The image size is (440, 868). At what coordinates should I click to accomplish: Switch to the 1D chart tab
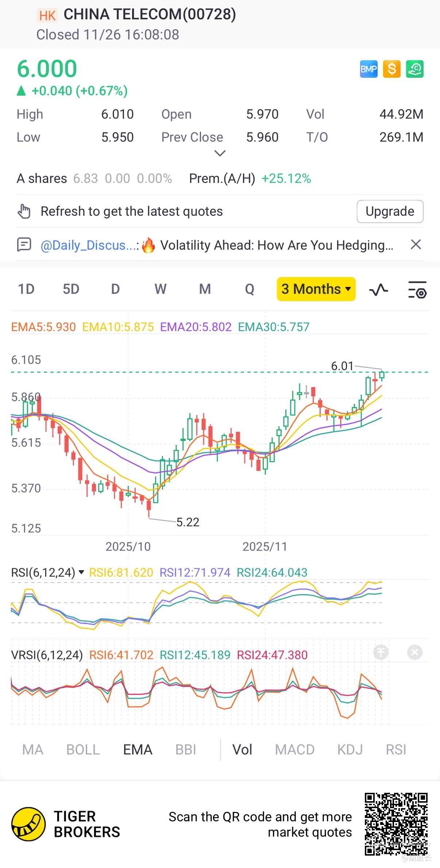click(x=26, y=289)
